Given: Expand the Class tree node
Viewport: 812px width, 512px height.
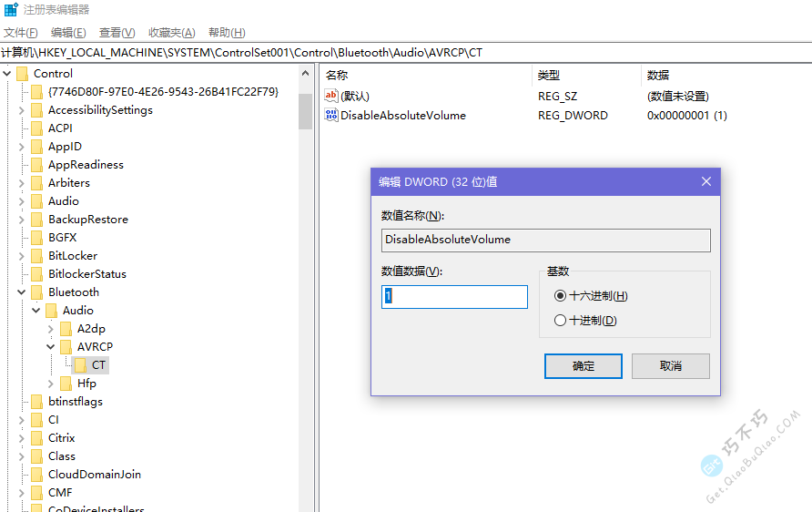Looking at the screenshot, I should pos(21,456).
